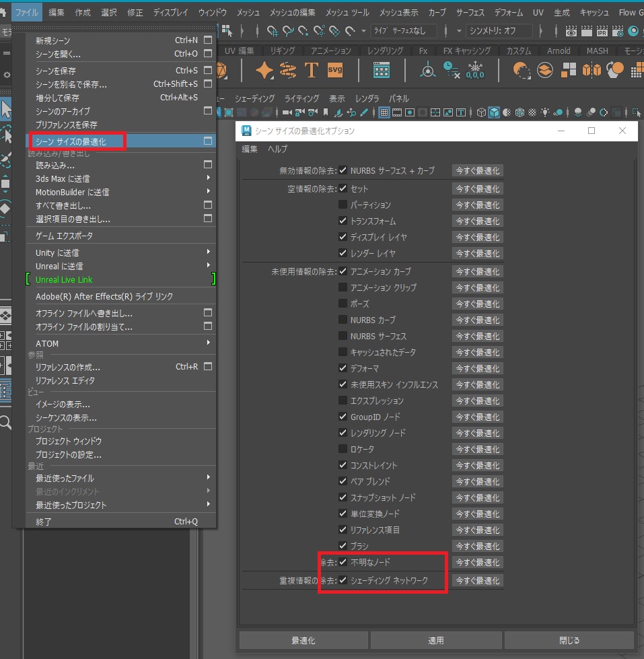Click 今すぐ最適化 for レンダリング ノード
This screenshot has height=659, width=644.
tap(478, 433)
